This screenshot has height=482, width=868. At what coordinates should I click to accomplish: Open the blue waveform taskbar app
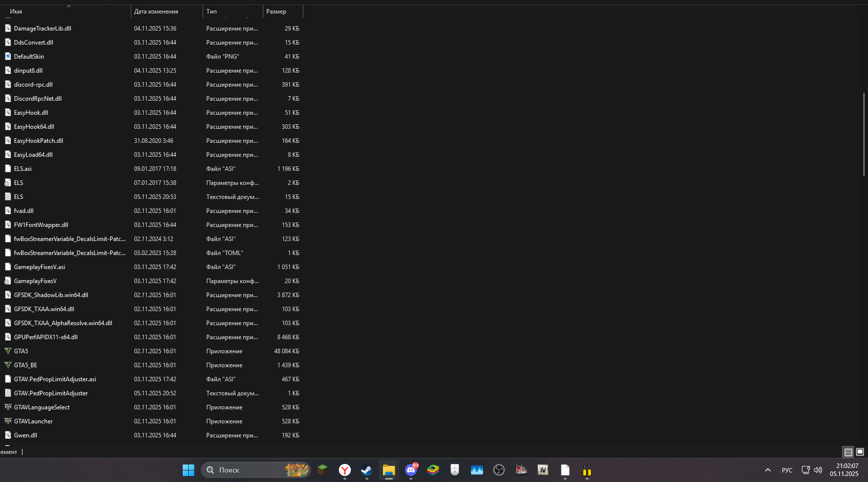click(x=477, y=470)
